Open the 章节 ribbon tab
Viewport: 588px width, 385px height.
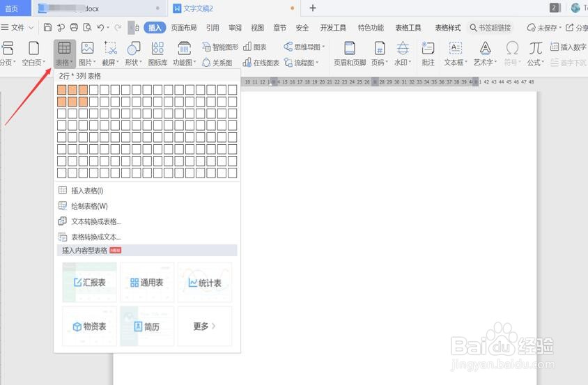click(x=280, y=28)
